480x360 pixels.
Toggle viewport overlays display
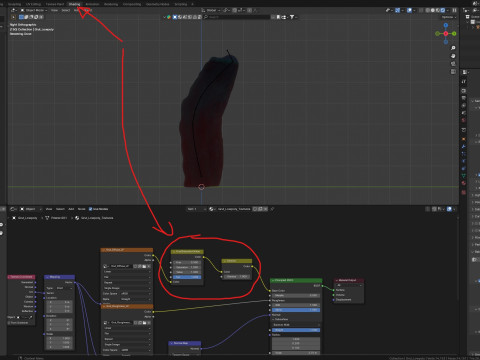coord(409,10)
